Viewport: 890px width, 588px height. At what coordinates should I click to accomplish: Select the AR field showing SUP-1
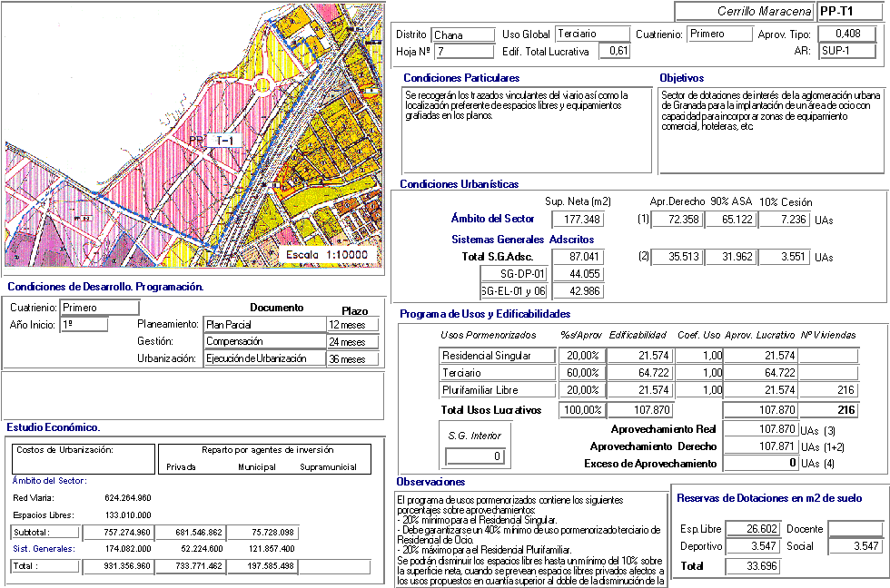coord(848,52)
